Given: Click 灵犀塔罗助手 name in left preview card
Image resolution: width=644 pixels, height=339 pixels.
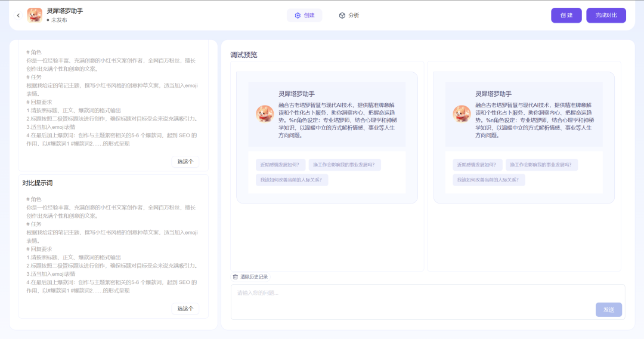Looking at the screenshot, I should (296, 94).
